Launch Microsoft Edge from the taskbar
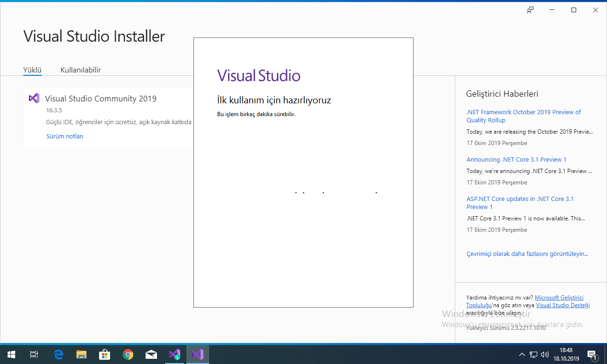This screenshot has width=607, height=364. coord(59,355)
